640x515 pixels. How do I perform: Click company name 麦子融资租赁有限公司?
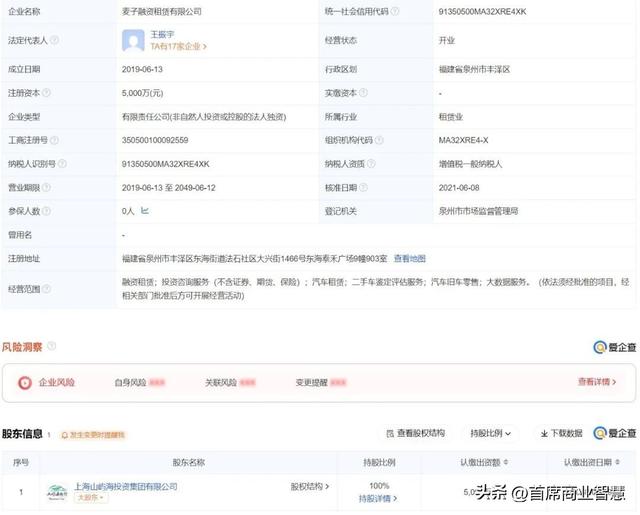(162, 11)
